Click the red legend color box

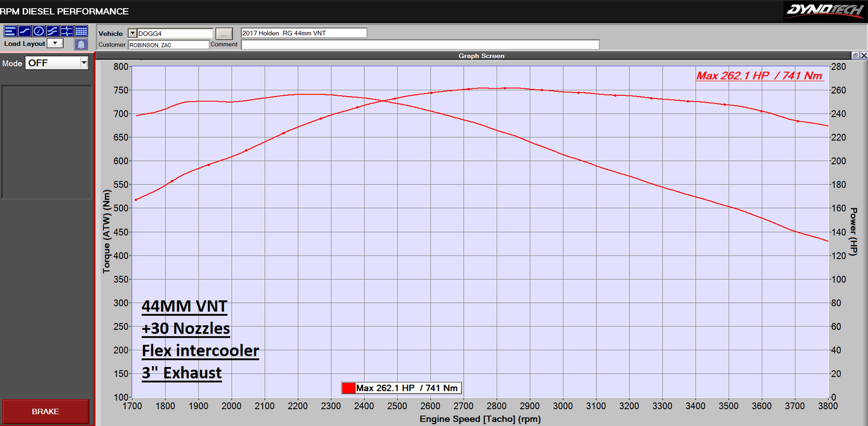click(349, 388)
